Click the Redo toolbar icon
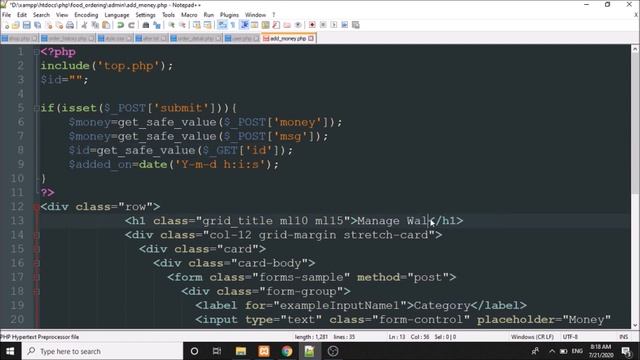The height and width of the screenshot is (360, 640). 131,25
